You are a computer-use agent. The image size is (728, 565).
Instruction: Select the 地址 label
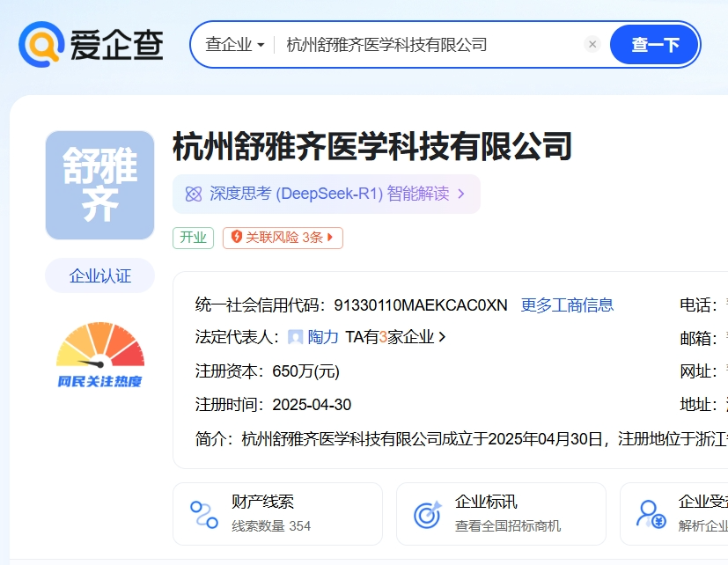pyautogui.click(x=698, y=405)
